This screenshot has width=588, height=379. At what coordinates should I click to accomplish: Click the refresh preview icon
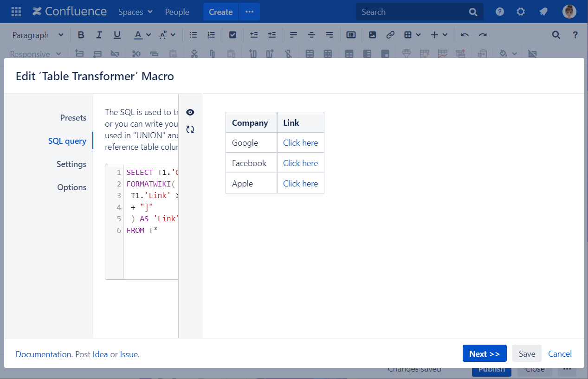coord(190,129)
